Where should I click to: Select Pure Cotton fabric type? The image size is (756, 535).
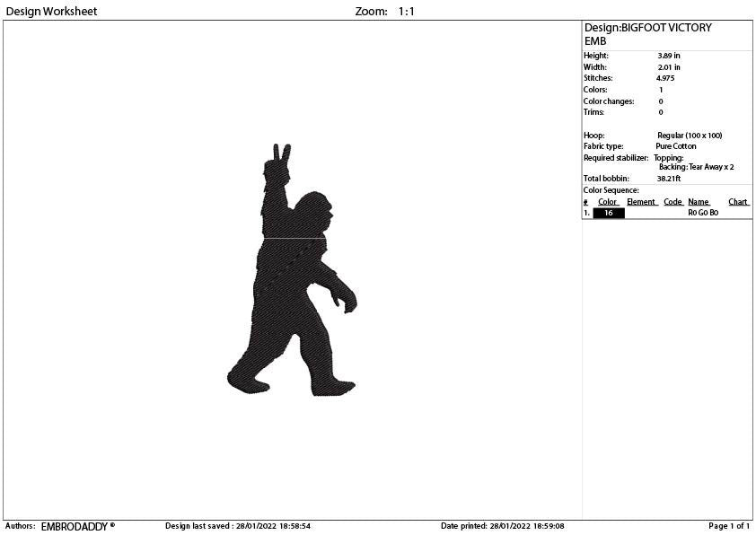point(675,145)
